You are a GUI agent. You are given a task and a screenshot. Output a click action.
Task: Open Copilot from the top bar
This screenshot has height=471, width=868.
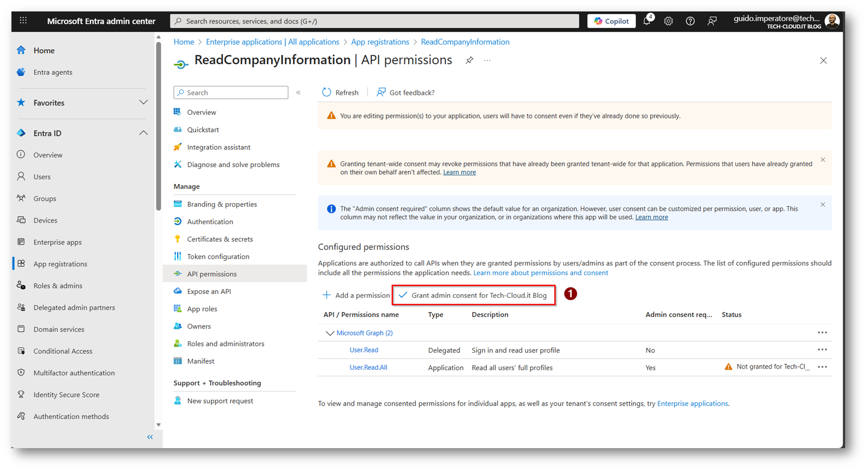pos(611,21)
